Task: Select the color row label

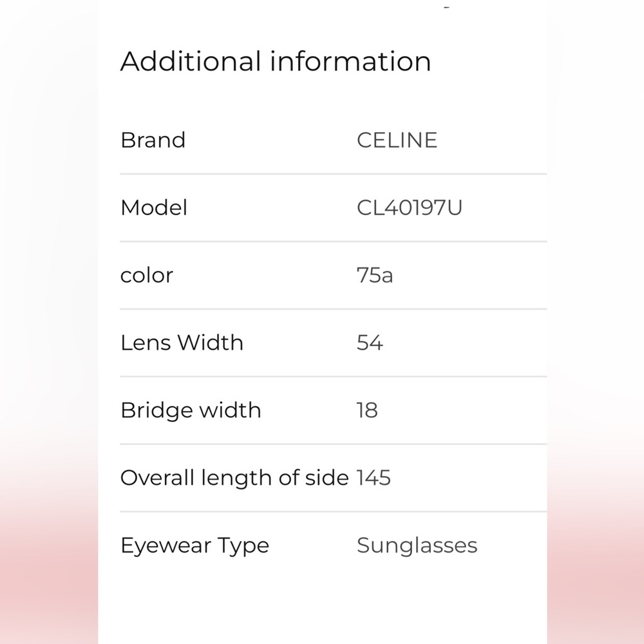Action: click(147, 276)
